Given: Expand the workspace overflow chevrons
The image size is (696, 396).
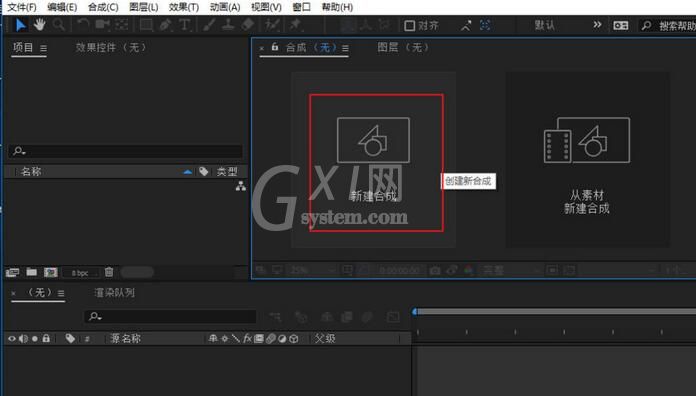Looking at the screenshot, I should (x=597, y=24).
